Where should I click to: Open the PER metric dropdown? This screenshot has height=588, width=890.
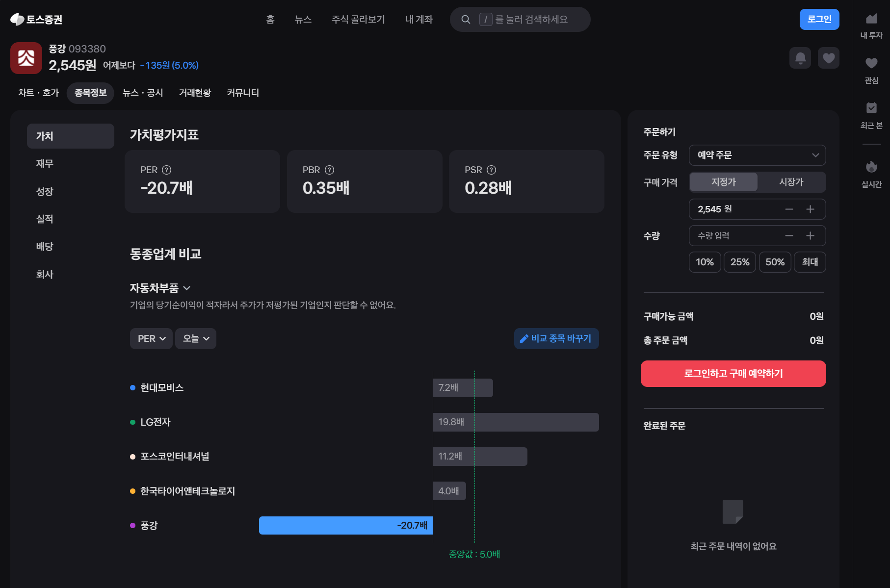151,338
